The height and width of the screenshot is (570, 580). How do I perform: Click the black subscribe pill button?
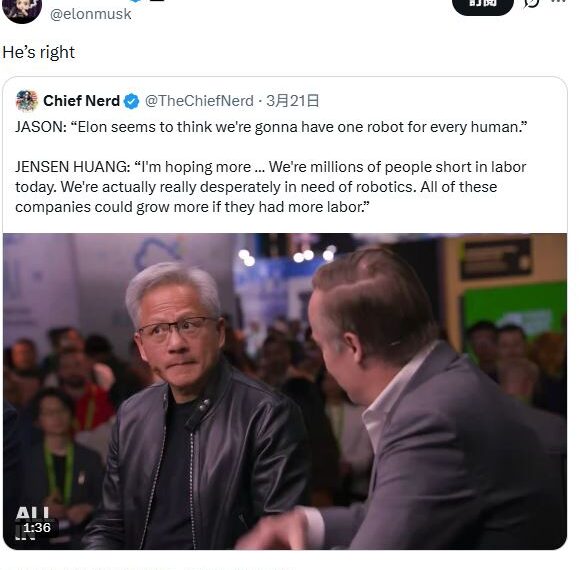click(483, 5)
